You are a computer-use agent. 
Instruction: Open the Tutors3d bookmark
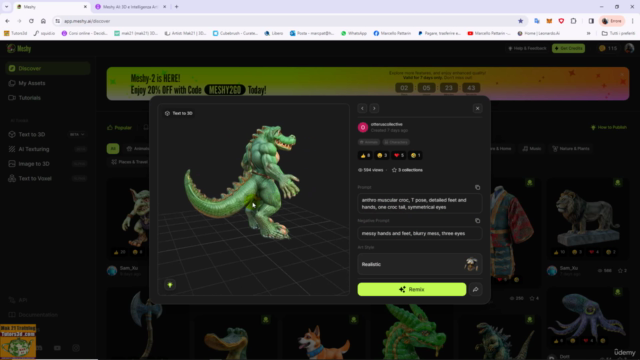click(x=16, y=33)
